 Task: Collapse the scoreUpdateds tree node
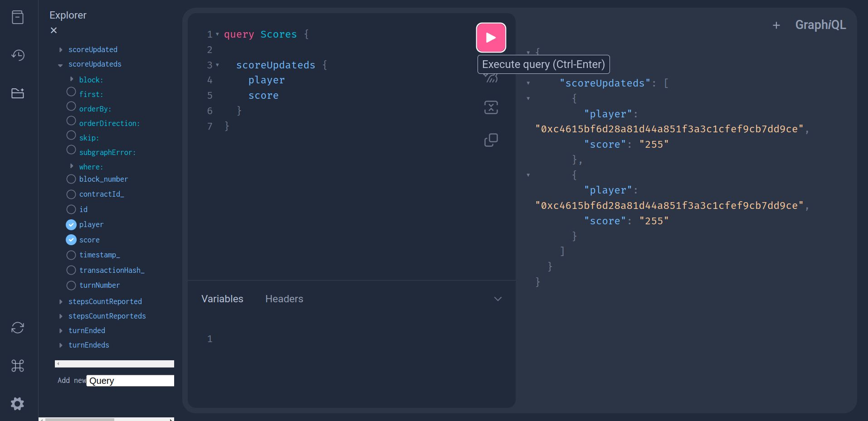(x=60, y=65)
